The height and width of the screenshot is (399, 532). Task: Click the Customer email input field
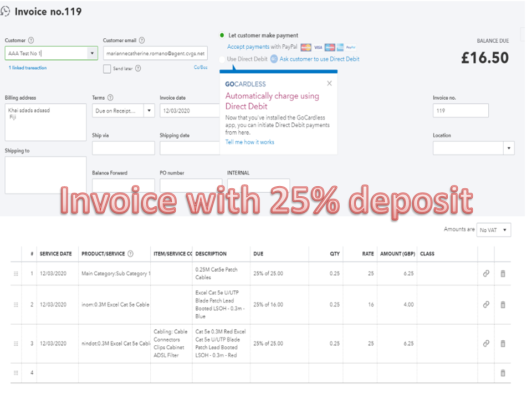click(155, 53)
